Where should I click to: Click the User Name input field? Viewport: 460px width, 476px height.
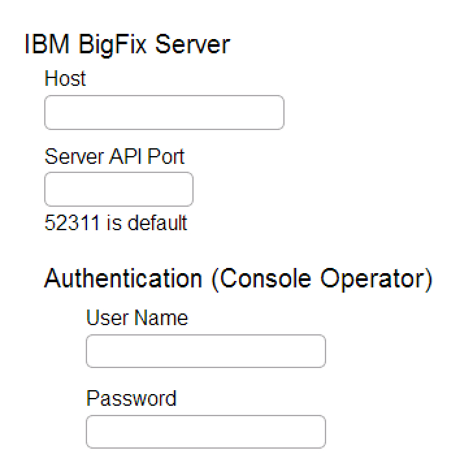pyautogui.click(x=205, y=351)
